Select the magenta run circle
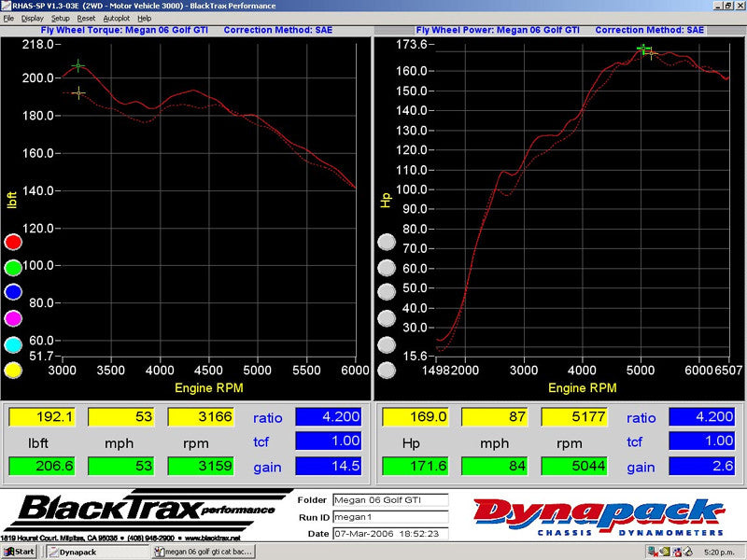The width and height of the screenshot is (747, 560). point(13,319)
